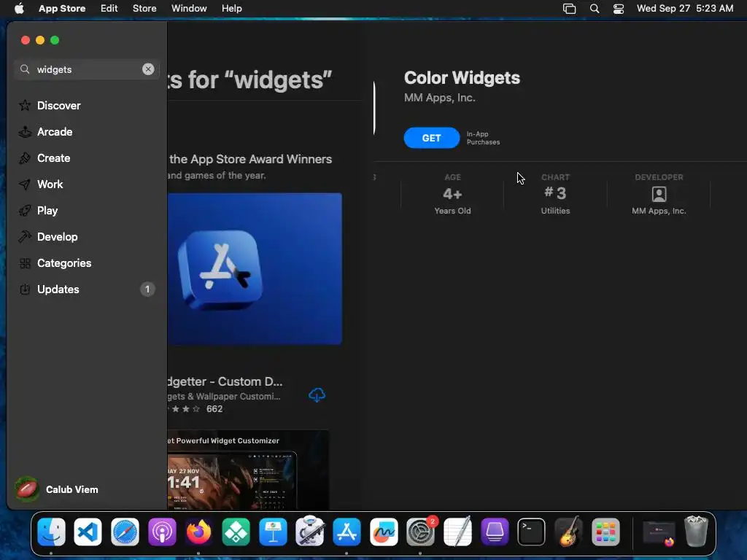The width and height of the screenshot is (747, 560).
Task: Open GarageBand from the Dock
Action: tap(568, 531)
